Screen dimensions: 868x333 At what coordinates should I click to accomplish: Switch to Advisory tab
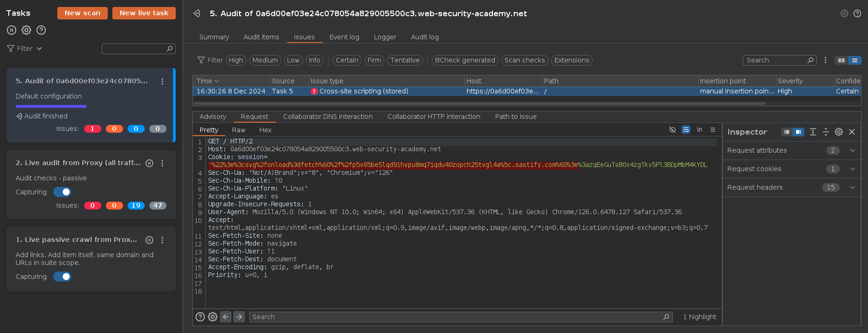[x=213, y=117]
